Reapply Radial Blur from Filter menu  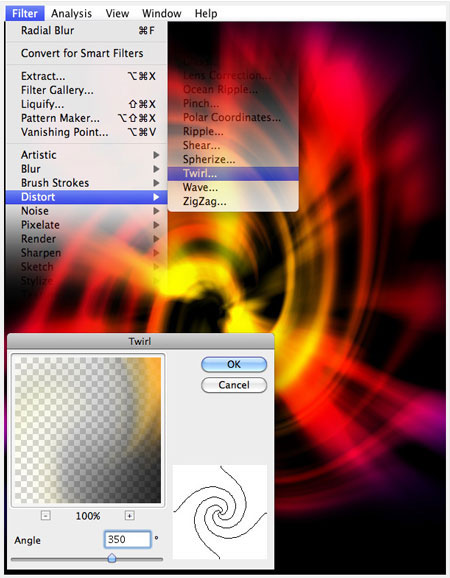[x=87, y=31]
